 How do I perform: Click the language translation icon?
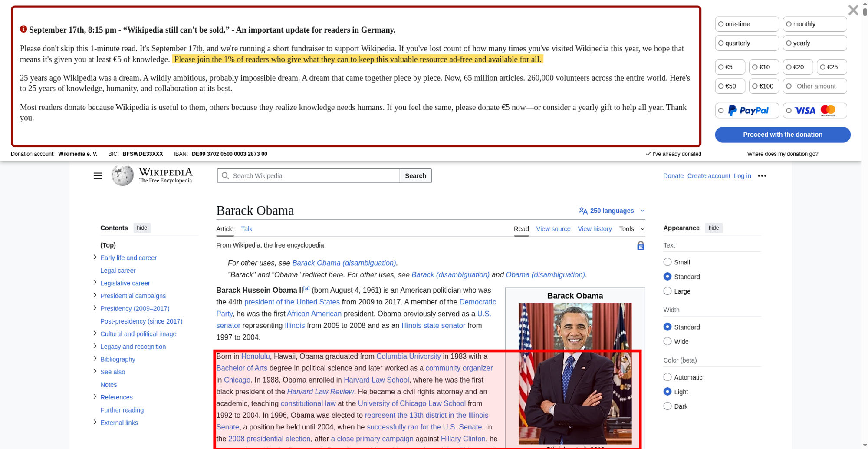coord(583,211)
